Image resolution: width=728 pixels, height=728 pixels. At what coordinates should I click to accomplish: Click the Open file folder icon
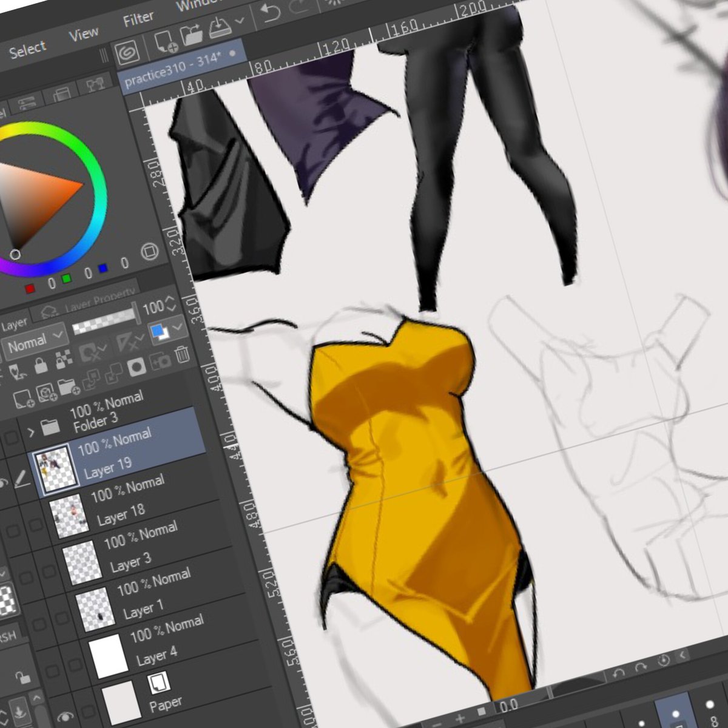click(x=192, y=35)
